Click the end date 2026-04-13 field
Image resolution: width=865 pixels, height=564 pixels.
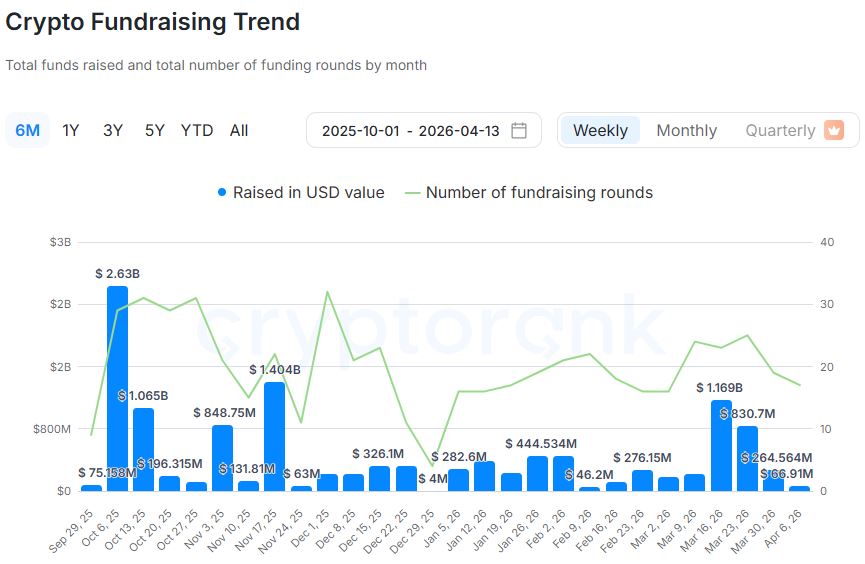[x=459, y=131]
